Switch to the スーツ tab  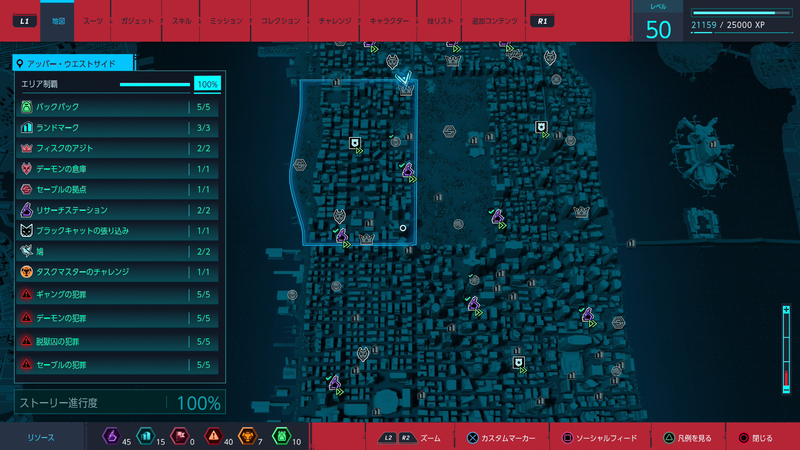click(x=92, y=21)
